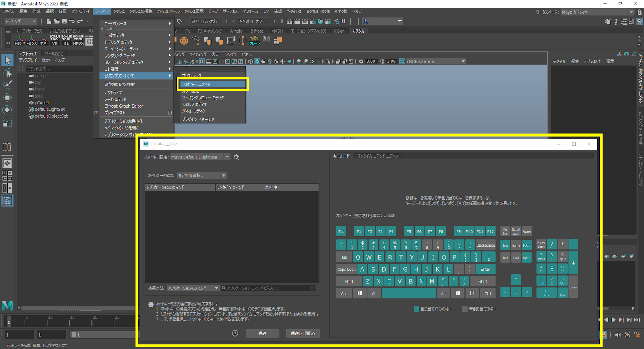This screenshot has width=644, height=349.
Task: Click the 保存して閉じる button
Action: click(303, 333)
